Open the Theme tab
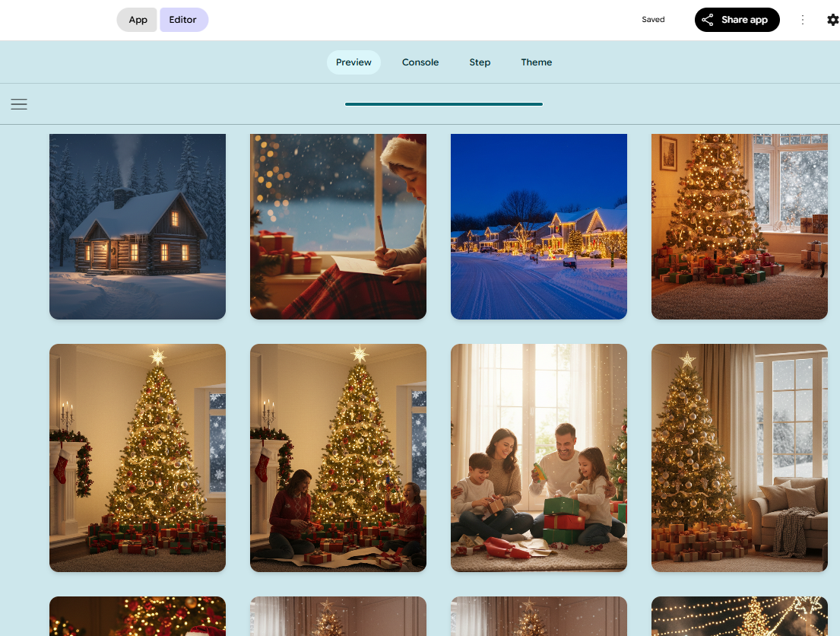 pyautogui.click(x=536, y=62)
